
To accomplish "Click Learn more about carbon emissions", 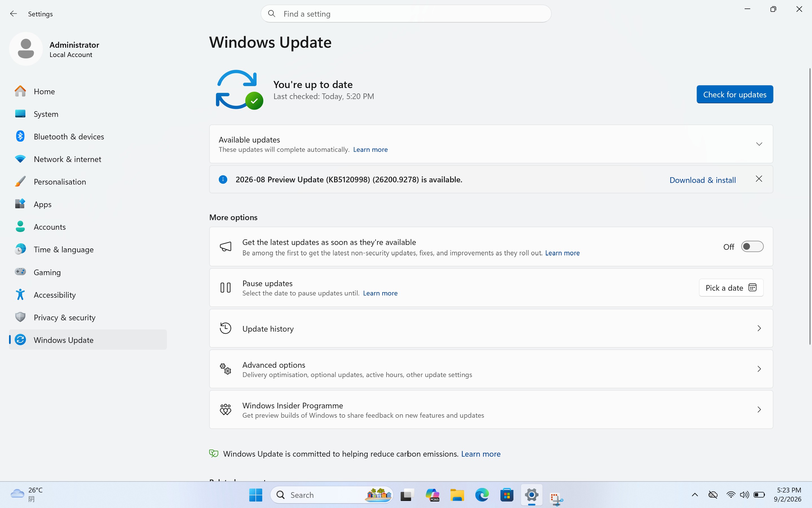I will tap(480, 454).
